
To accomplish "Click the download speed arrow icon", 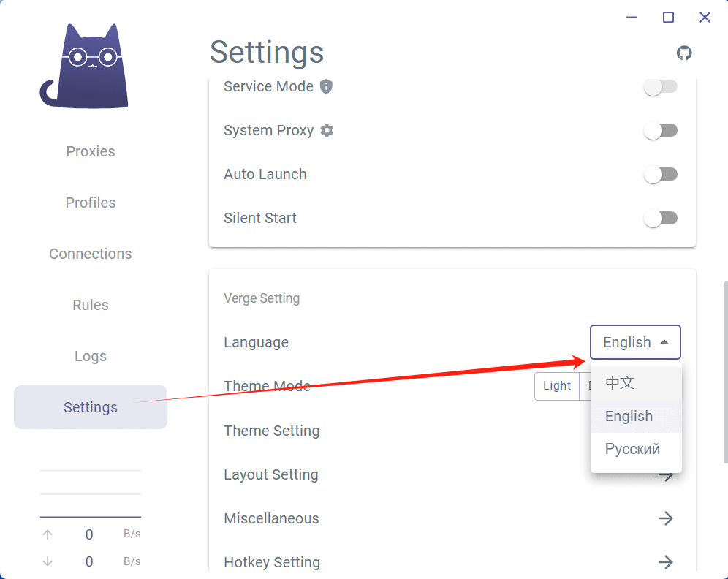I will point(48,561).
